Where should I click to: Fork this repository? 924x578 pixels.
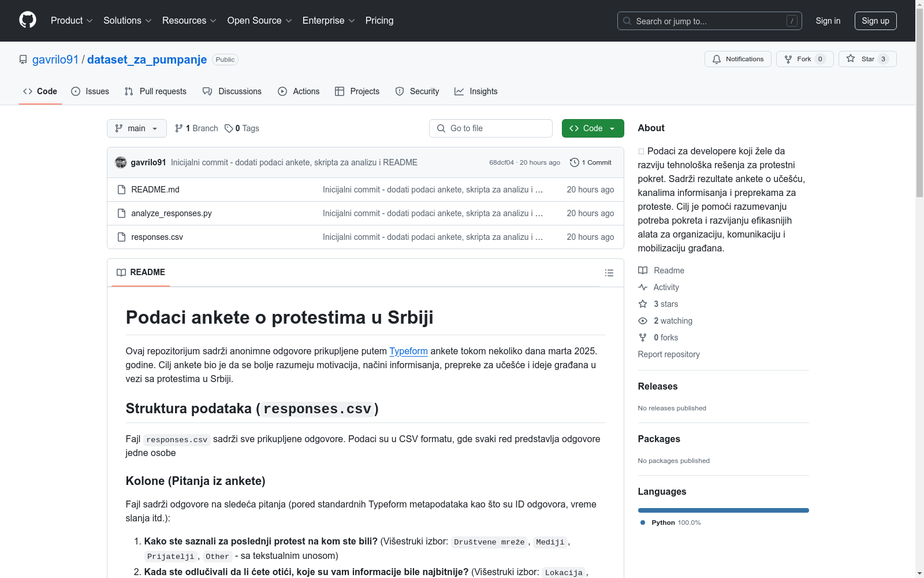(x=805, y=59)
